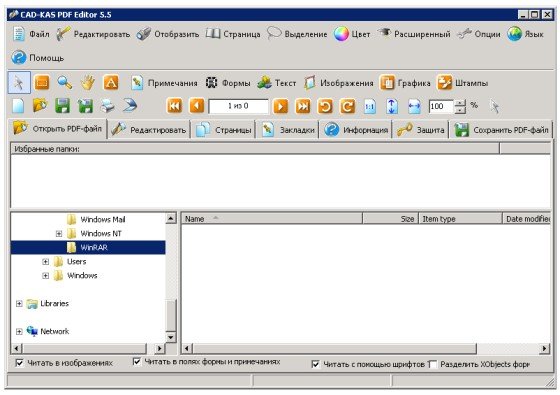Open the Расширенный menu
Image resolution: width=560 pixels, height=395 pixels.
414,34
